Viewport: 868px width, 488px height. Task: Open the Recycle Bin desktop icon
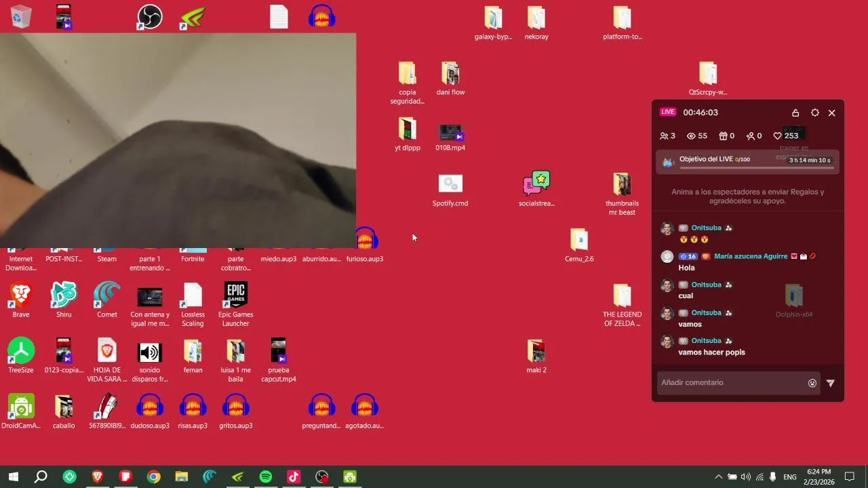click(x=21, y=17)
